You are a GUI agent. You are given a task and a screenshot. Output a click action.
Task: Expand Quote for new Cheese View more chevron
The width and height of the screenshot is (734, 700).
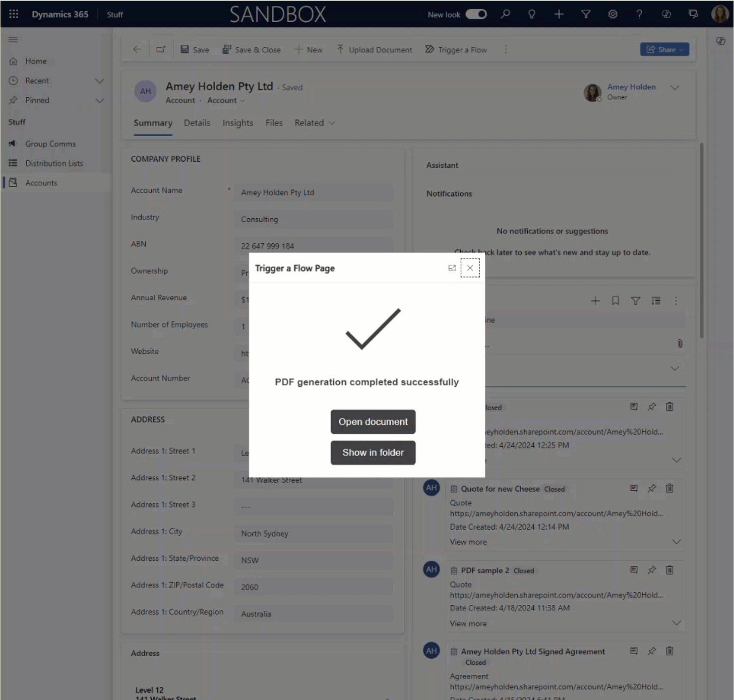[677, 542]
